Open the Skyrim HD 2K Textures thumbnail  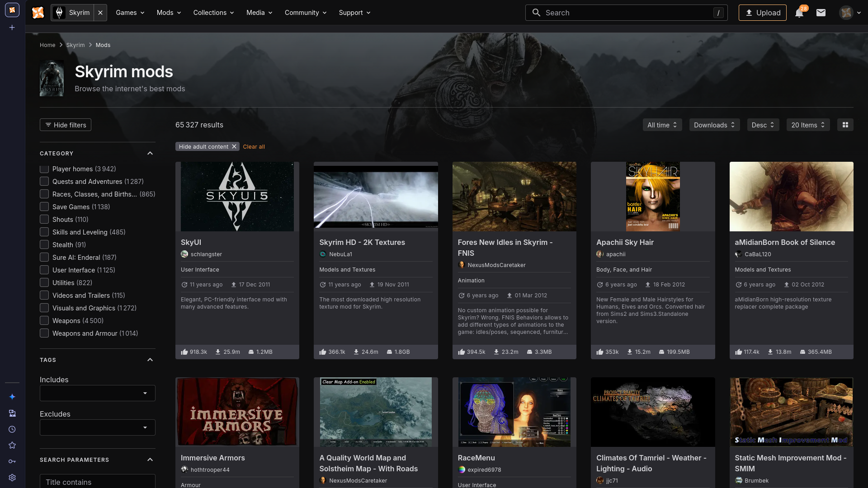pyautogui.click(x=376, y=197)
